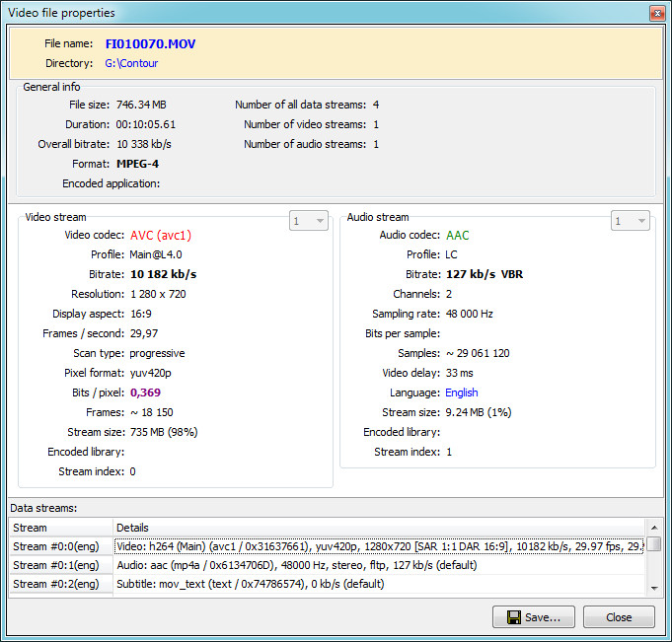Click the format value MPEG-4
672x642 pixels.
137,164
